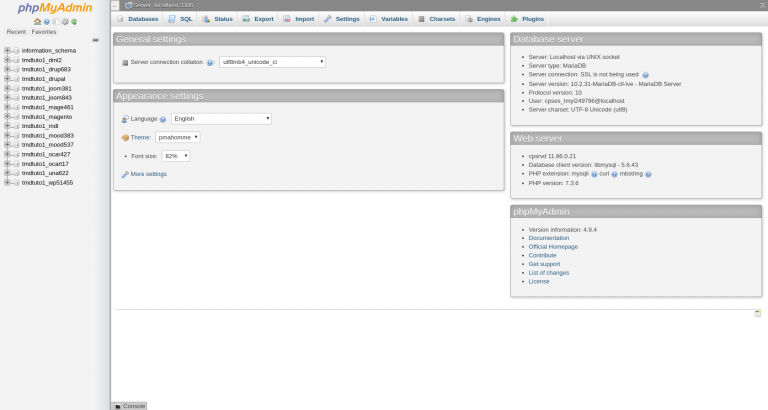Open the navigation panel settings gear icon

click(65, 21)
